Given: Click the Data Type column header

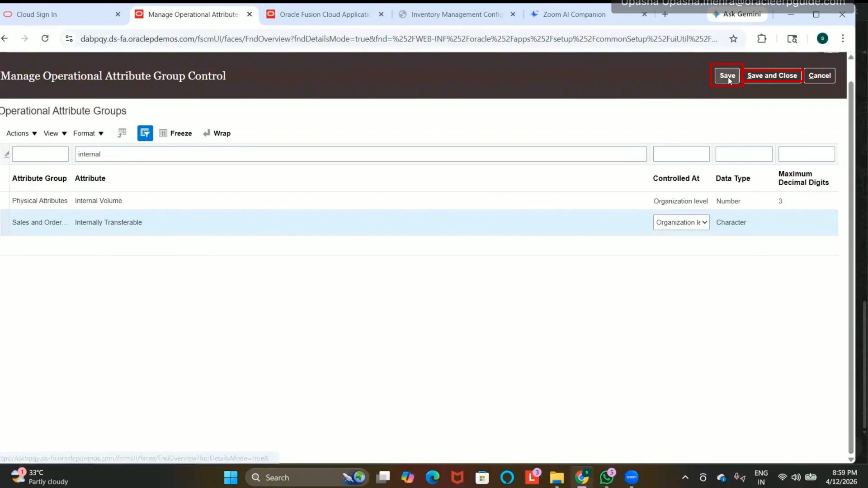Looking at the screenshot, I should (732, 178).
